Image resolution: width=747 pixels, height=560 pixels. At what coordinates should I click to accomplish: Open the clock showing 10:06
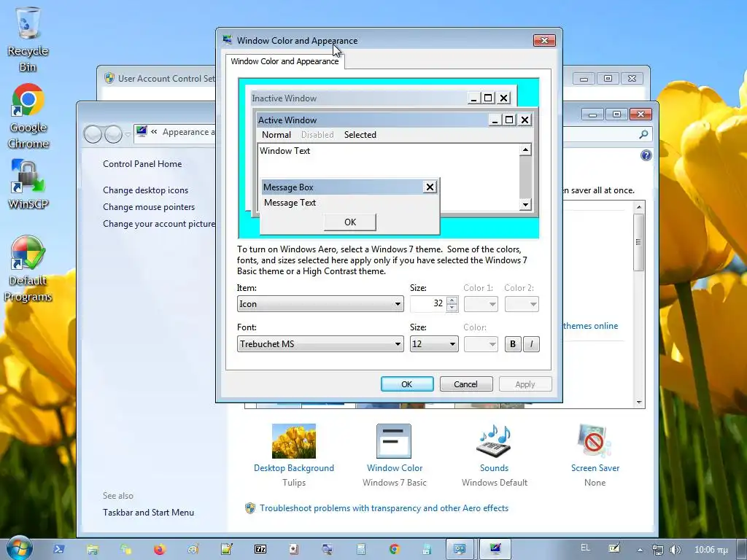711,550
